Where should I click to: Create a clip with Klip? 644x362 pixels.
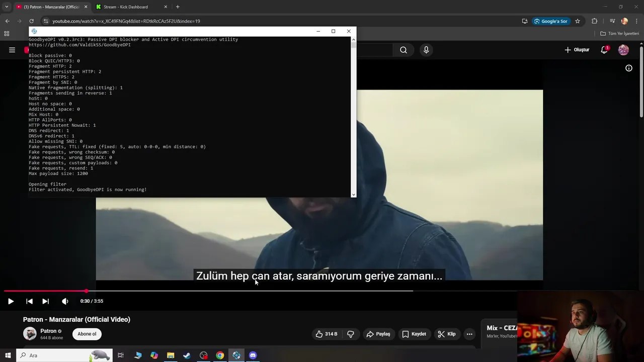pos(446,334)
